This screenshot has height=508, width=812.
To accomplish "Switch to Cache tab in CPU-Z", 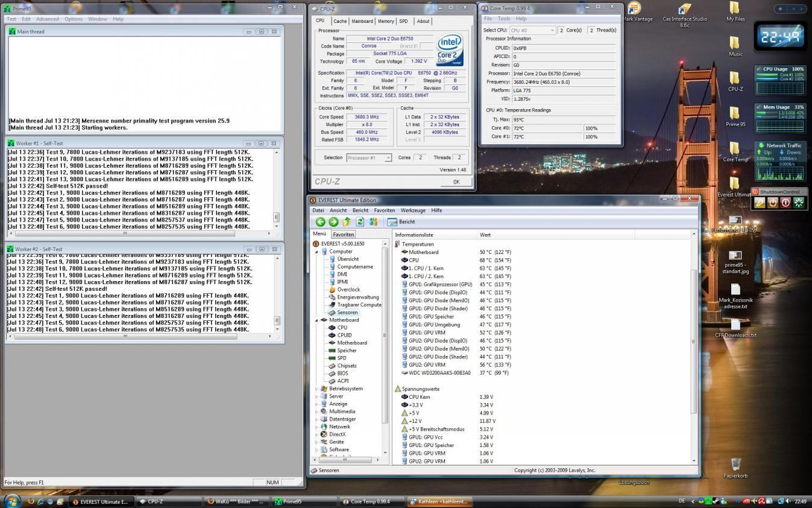I will pos(340,21).
